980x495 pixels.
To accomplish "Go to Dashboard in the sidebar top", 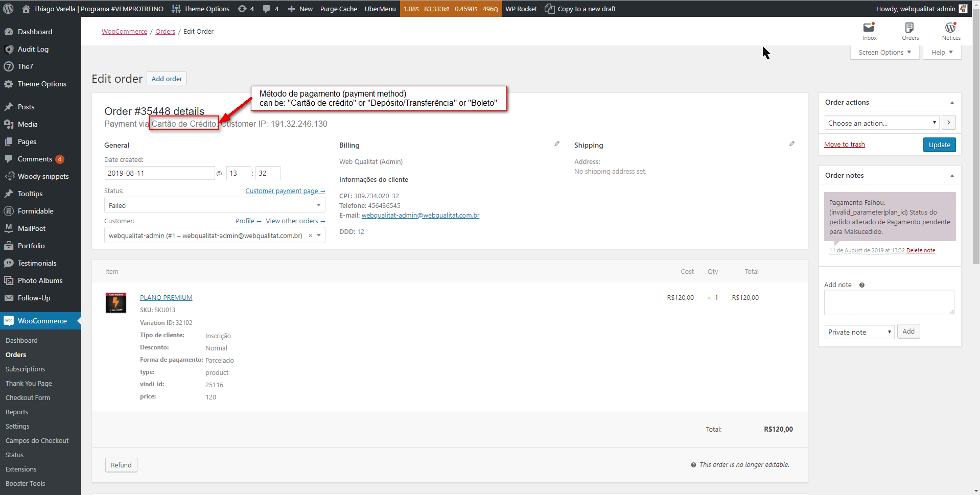I will click(35, 32).
